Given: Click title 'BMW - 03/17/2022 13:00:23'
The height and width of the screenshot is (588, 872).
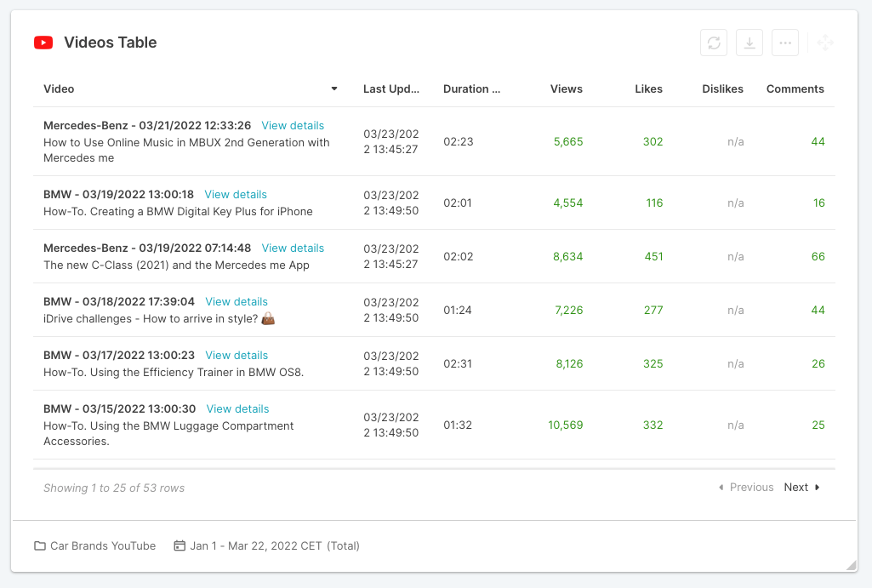Looking at the screenshot, I should pos(119,356).
